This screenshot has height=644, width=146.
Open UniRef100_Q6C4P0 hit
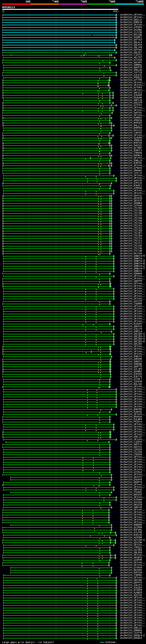(x=131, y=63)
